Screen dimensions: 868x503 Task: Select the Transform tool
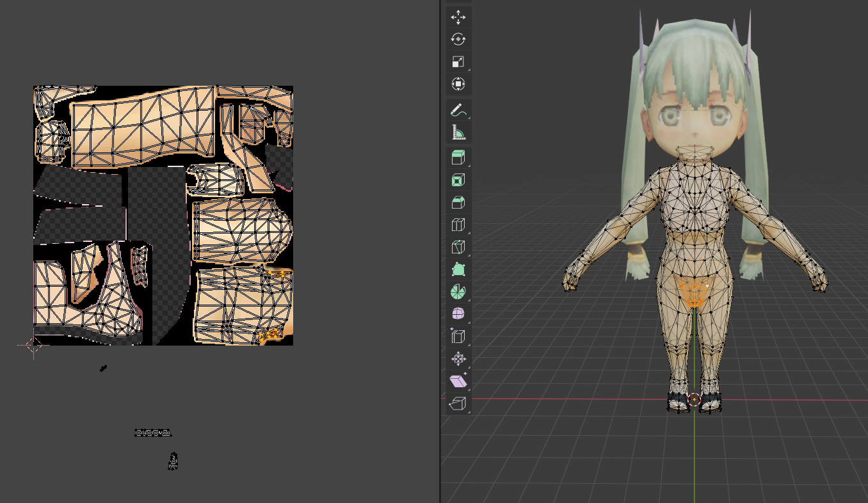458,84
